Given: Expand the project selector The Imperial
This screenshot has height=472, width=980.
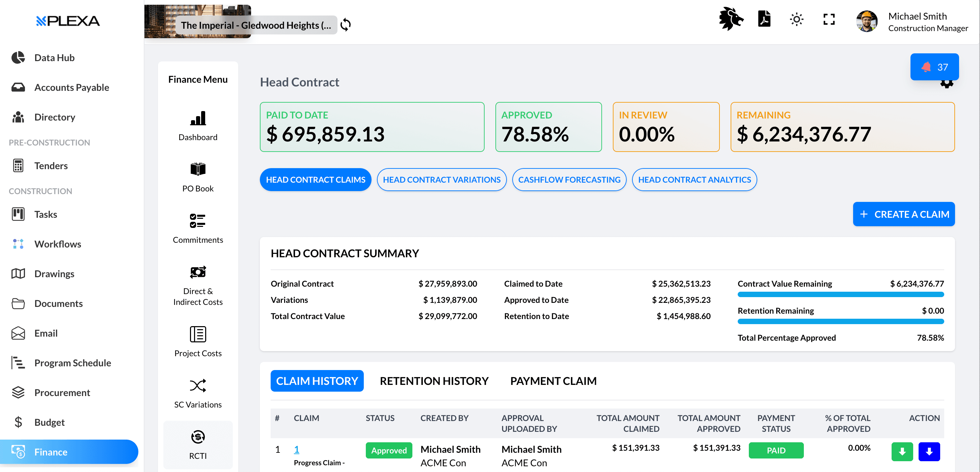Looking at the screenshot, I should 256,25.
